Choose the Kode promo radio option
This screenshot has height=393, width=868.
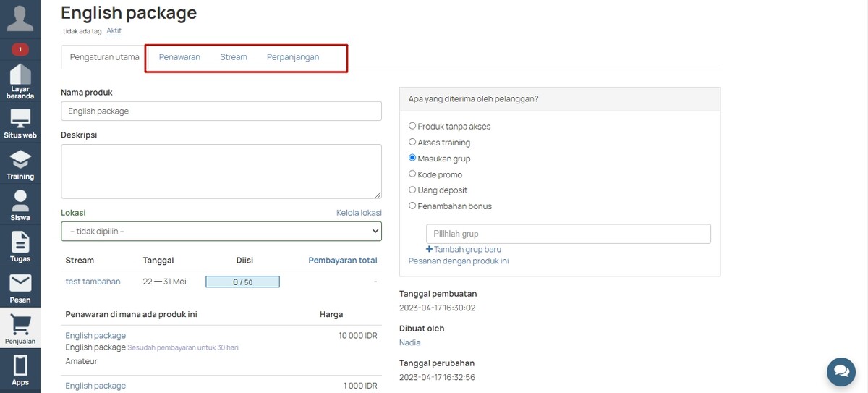[x=412, y=174]
